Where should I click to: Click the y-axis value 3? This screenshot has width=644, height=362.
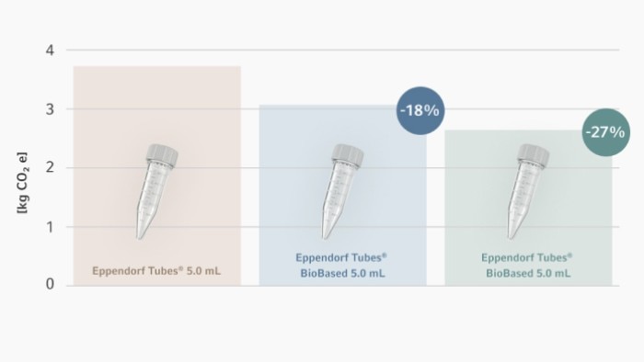point(50,109)
